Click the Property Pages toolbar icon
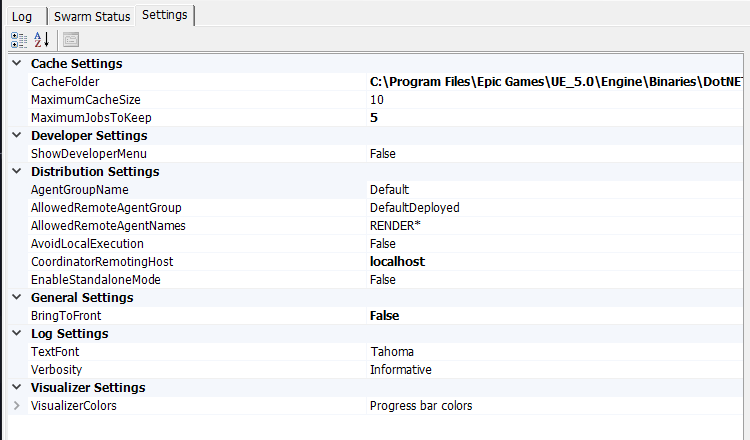 pos(71,40)
